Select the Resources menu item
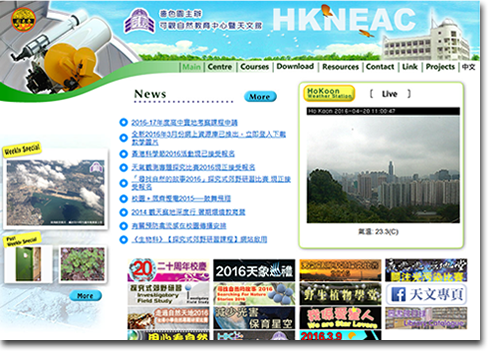 point(340,67)
